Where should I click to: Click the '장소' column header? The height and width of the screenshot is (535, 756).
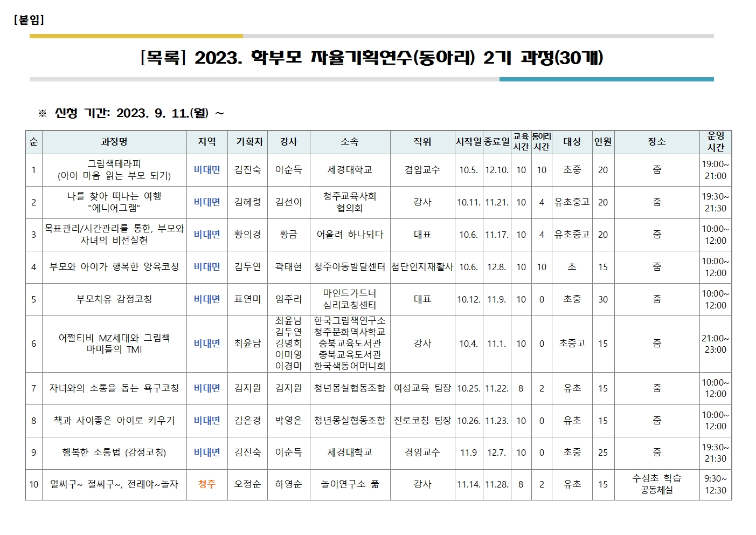(657, 142)
